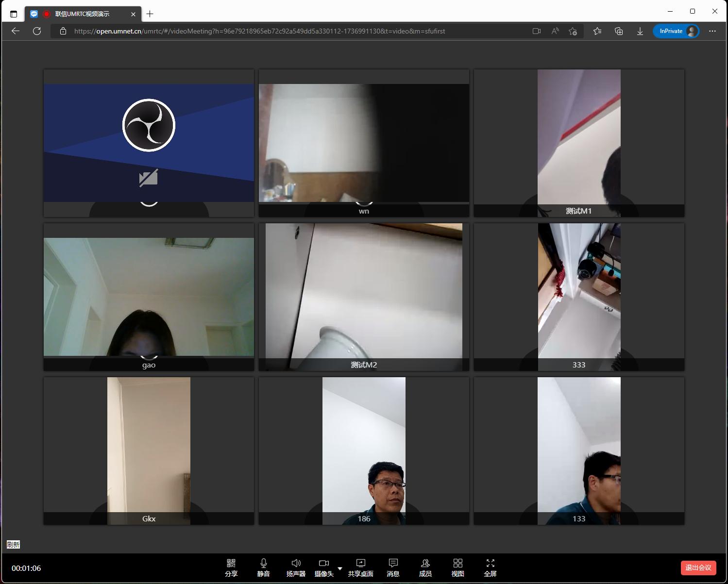Open a new browser tab
The width and height of the screenshot is (728, 584).
click(150, 14)
